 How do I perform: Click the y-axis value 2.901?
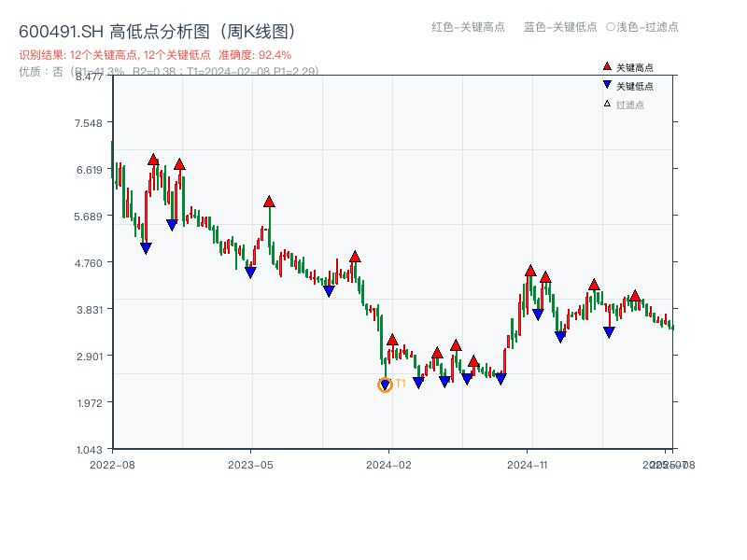click(x=89, y=357)
